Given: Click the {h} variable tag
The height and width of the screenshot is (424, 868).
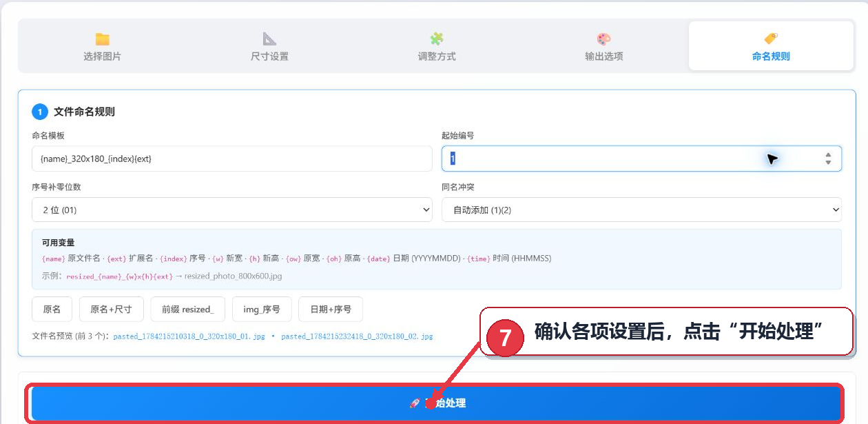Looking at the screenshot, I should coord(254,259).
